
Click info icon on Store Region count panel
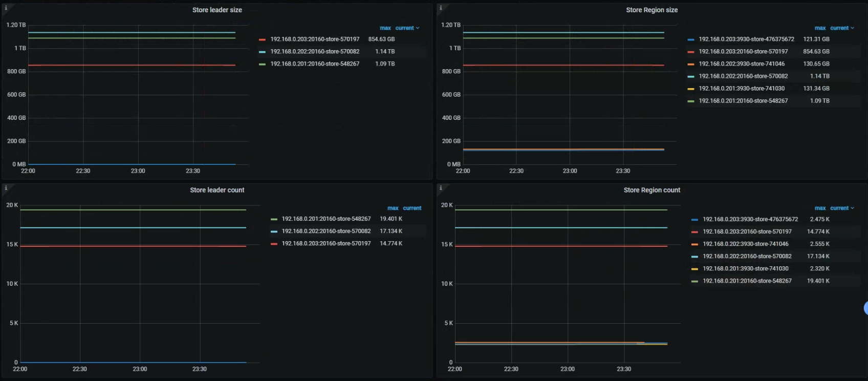click(x=441, y=188)
